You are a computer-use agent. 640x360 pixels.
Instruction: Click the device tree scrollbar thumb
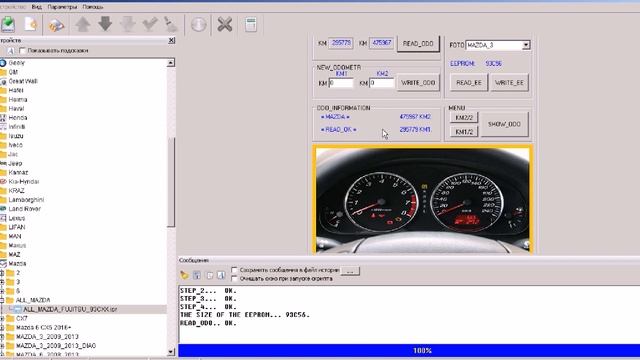pyautogui.click(x=171, y=182)
